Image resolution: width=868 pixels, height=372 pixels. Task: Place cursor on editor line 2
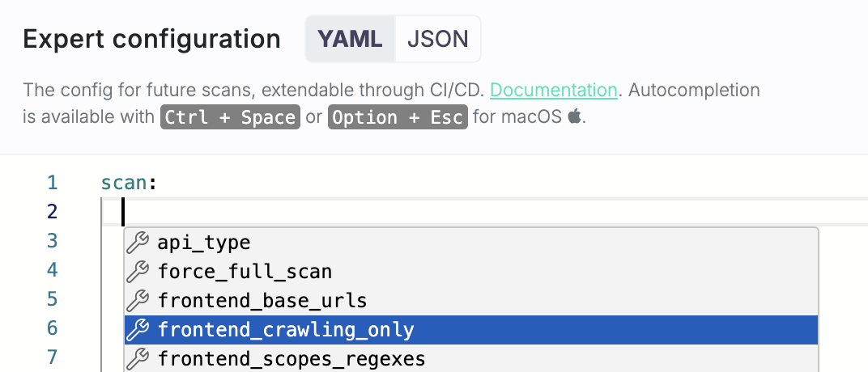point(484,212)
